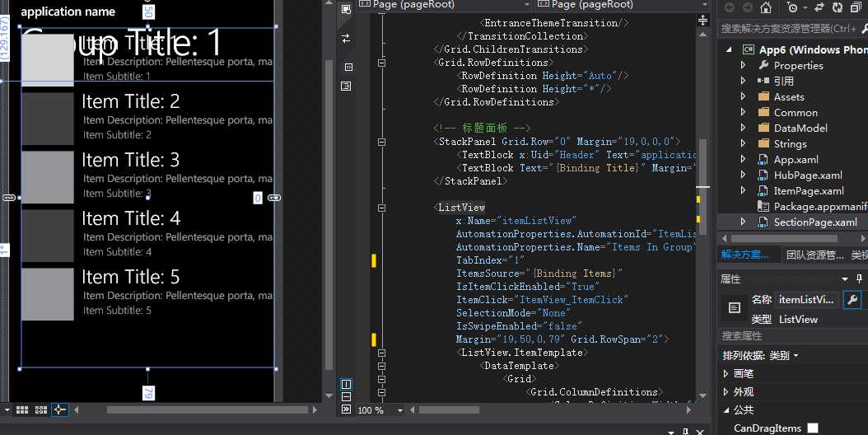The height and width of the screenshot is (435, 868).
Task: Toggle the CanDragItems checkbox
Action: click(813, 428)
